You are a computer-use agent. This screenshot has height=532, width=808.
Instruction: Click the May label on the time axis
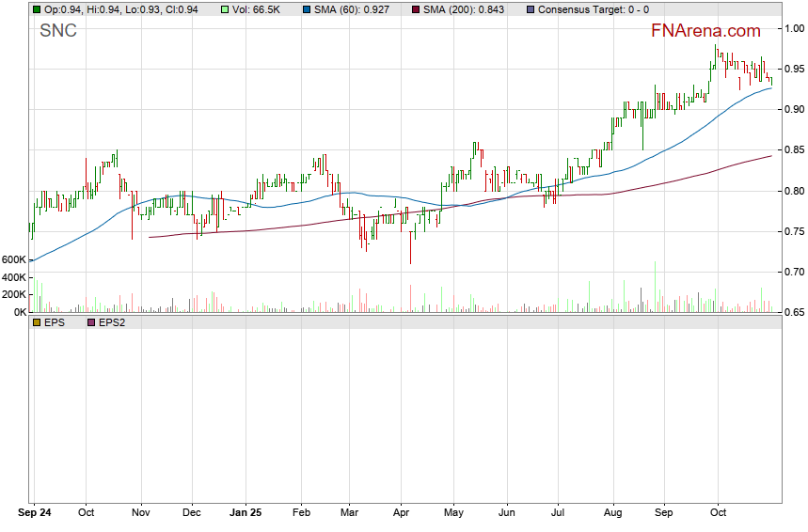[454, 514]
